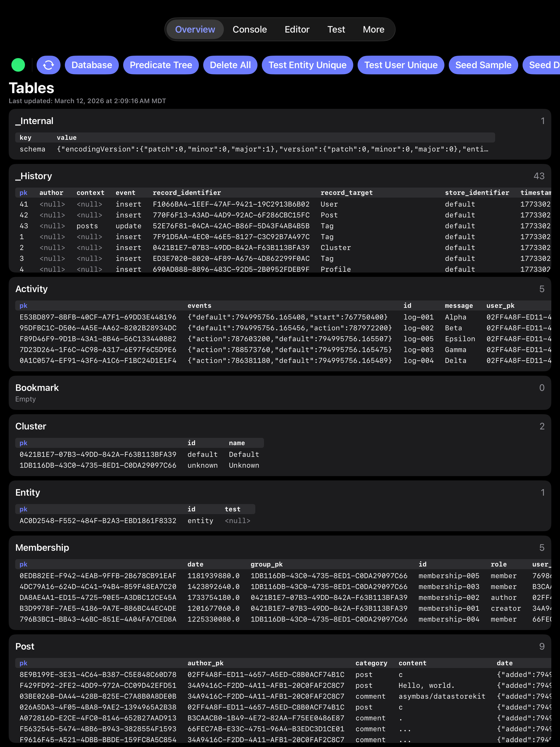Click the Seed Sample button
This screenshot has height=747, width=560.
[x=483, y=65]
